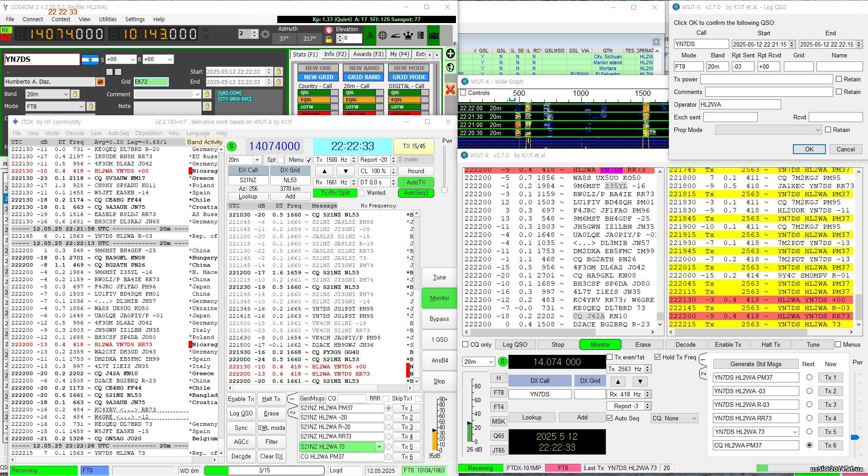Screen dimensions: 868x476
Task: Click the green radio icon in Log4OM's toolbar
Action: [433, 35]
